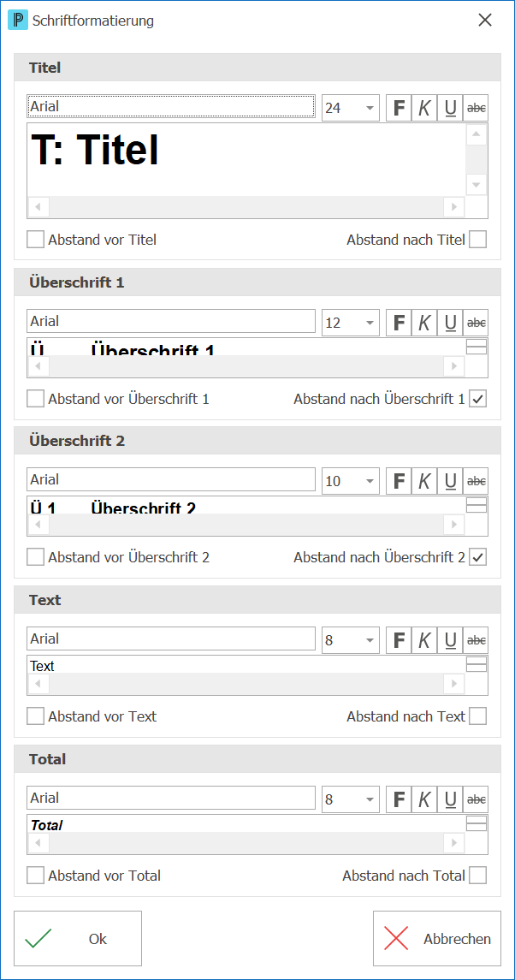
Task: Enable Abstand nach Text checkbox
Action: [x=477, y=717]
